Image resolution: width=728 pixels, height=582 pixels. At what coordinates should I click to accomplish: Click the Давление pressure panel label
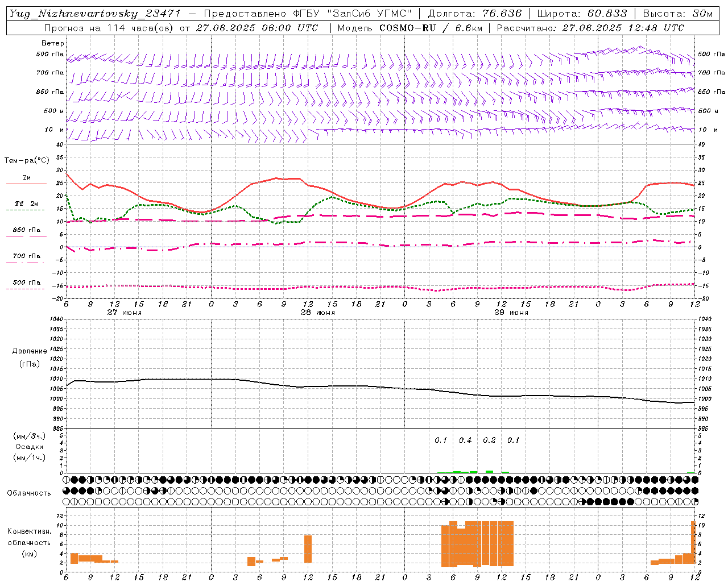click(x=30, y=351)
